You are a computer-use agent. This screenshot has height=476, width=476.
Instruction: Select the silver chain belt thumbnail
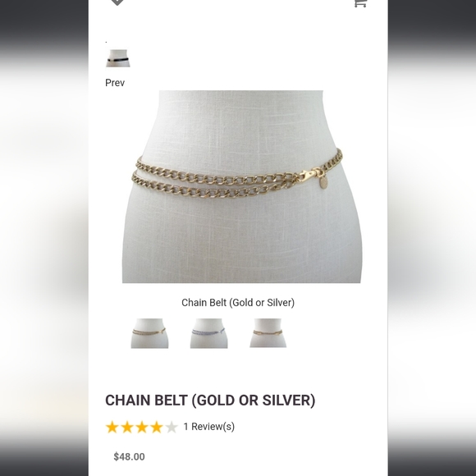pos(208,333)
